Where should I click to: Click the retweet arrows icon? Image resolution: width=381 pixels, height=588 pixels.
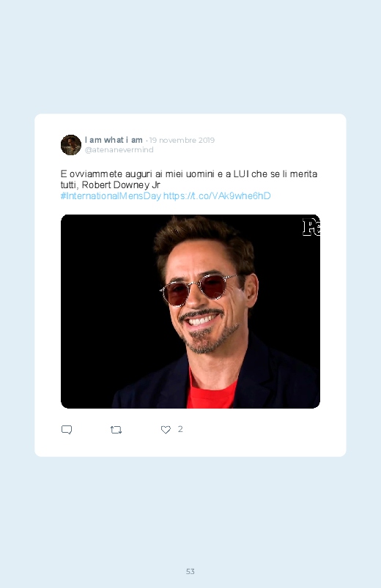[116, 430]
